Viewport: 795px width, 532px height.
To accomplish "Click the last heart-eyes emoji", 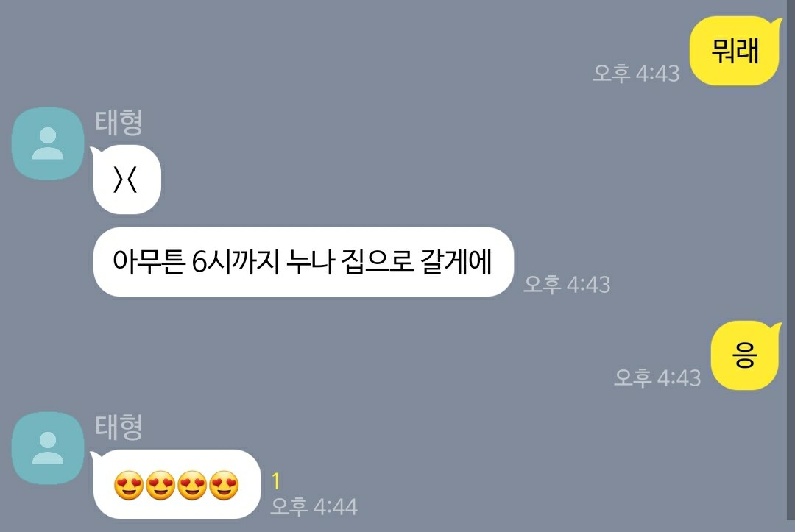I will pyautogui.click(x=224, y=486).
